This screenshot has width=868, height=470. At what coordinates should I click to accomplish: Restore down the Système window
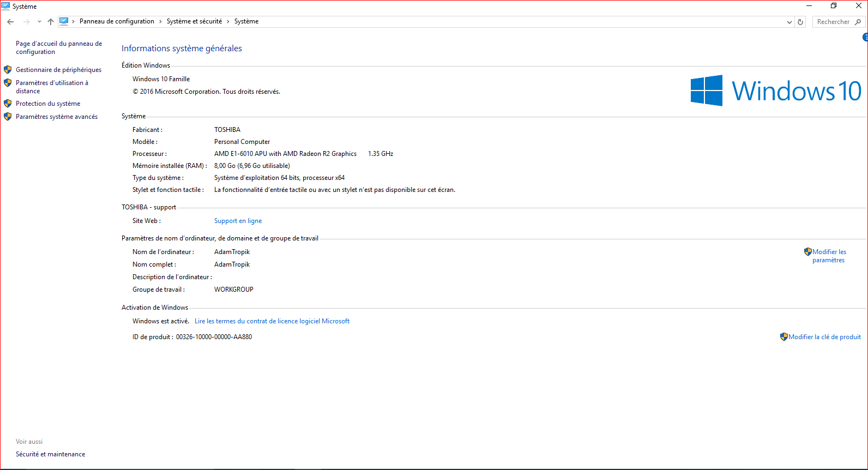click(834, 5)
